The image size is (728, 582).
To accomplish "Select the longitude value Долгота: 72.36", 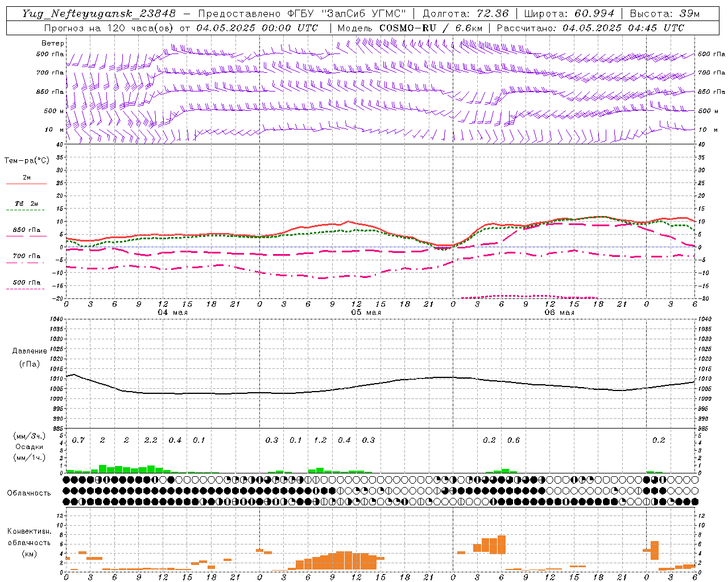I will [465, 14].
